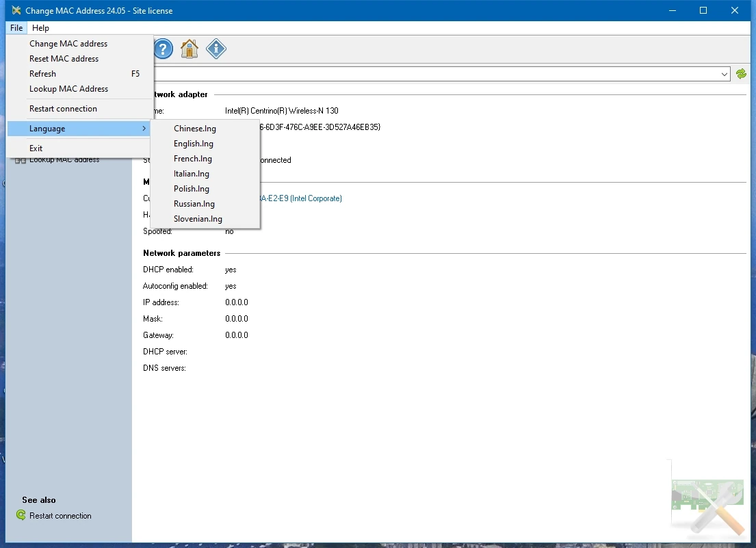Click the Restart connection link under See also

coord(60,516)
